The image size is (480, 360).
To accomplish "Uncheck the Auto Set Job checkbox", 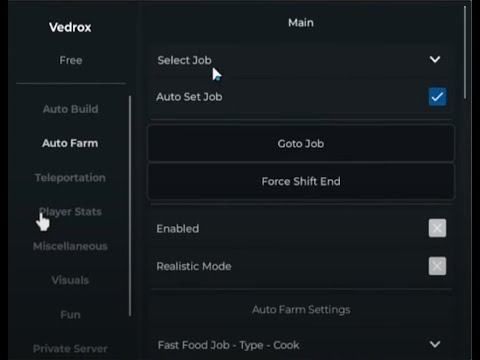I will [x=437, y=97].
